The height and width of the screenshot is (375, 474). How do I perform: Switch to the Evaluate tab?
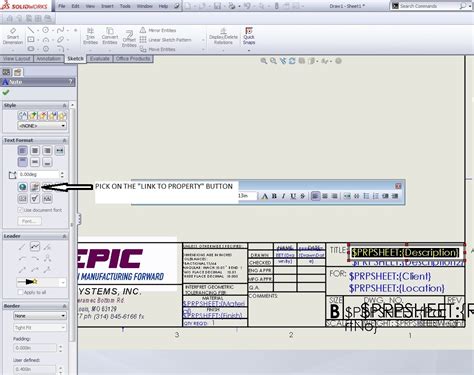click(100, 59)
